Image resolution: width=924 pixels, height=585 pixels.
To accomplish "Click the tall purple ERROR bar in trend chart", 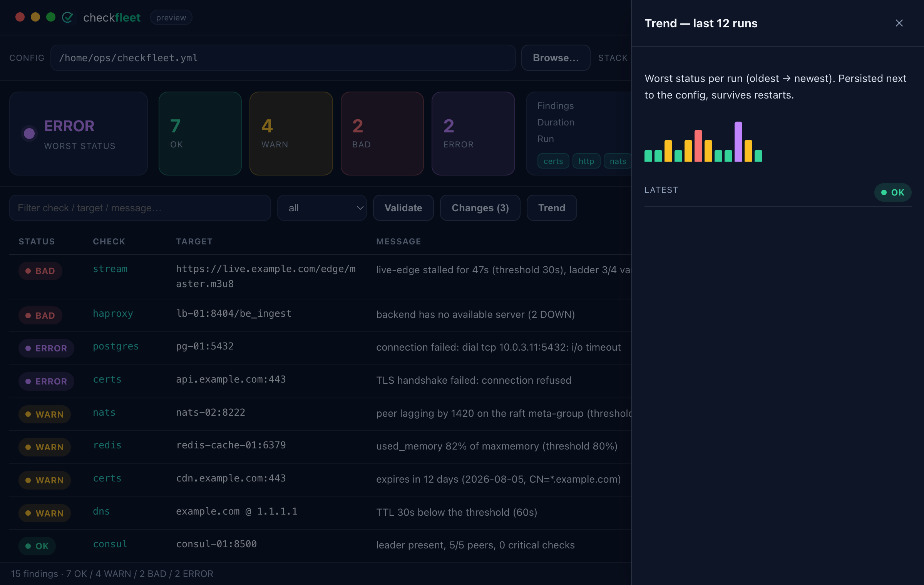I will click(738, 142).
